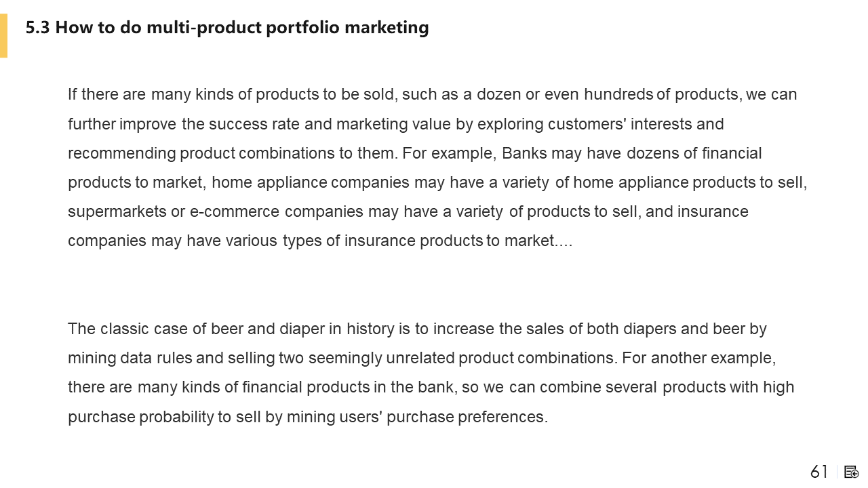Click the line starting "recommending product combinations"

click(414, 153)
